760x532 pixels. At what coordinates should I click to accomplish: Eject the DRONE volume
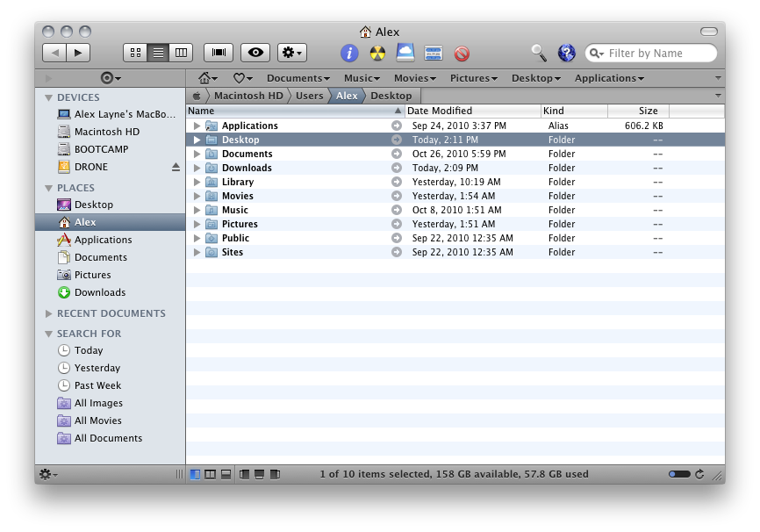tap(176, 167)
